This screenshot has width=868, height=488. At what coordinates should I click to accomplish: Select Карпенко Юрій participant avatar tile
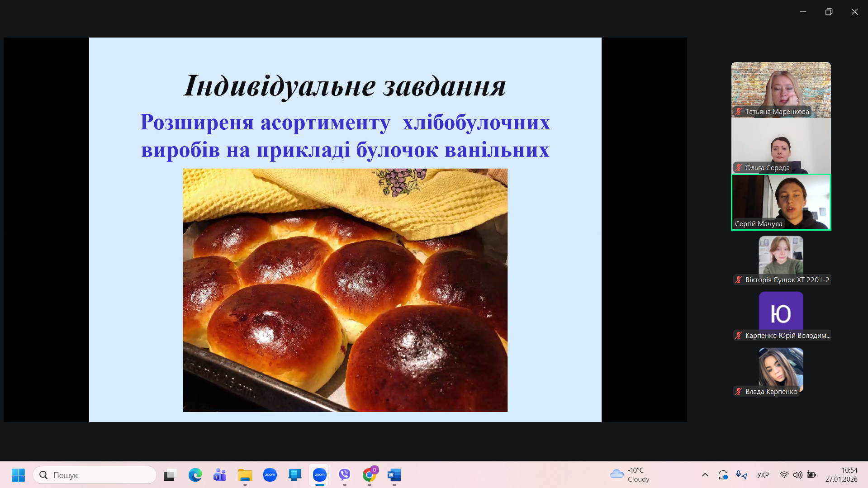[781, 313]
